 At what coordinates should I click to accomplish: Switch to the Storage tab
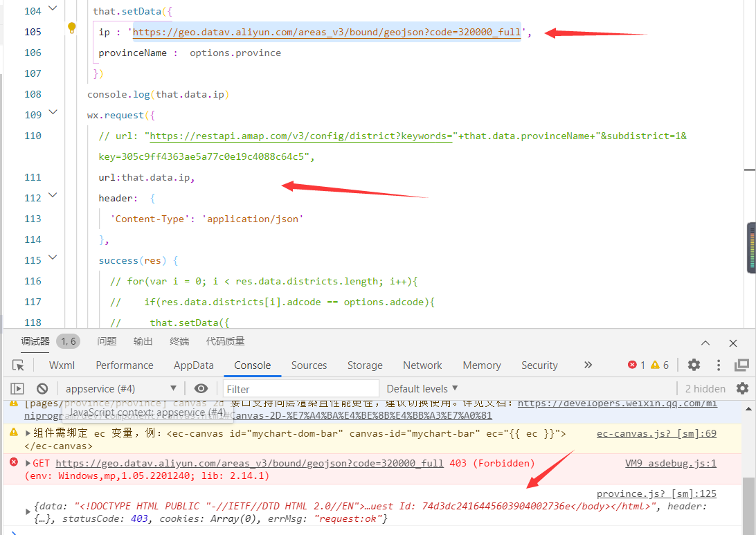365,365
